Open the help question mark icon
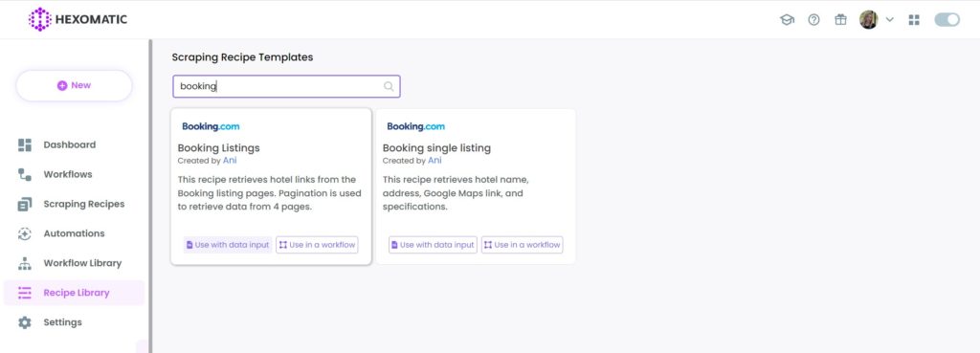980x353 pixels. pyautogui.click(x=813, y=20)
